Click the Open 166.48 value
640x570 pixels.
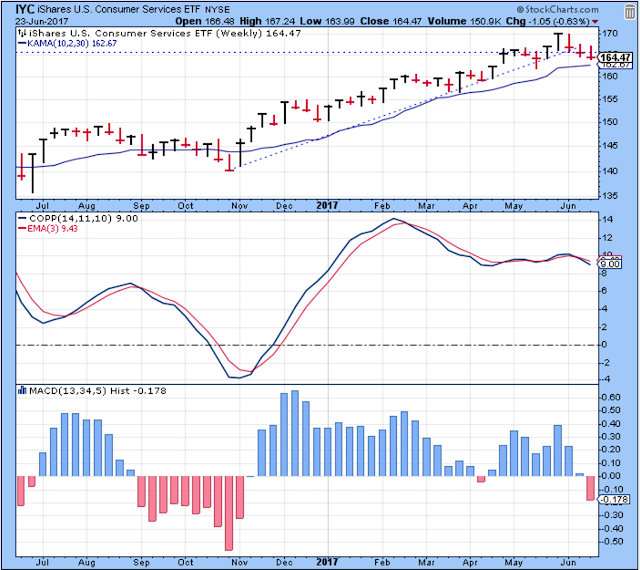[205, 21]
